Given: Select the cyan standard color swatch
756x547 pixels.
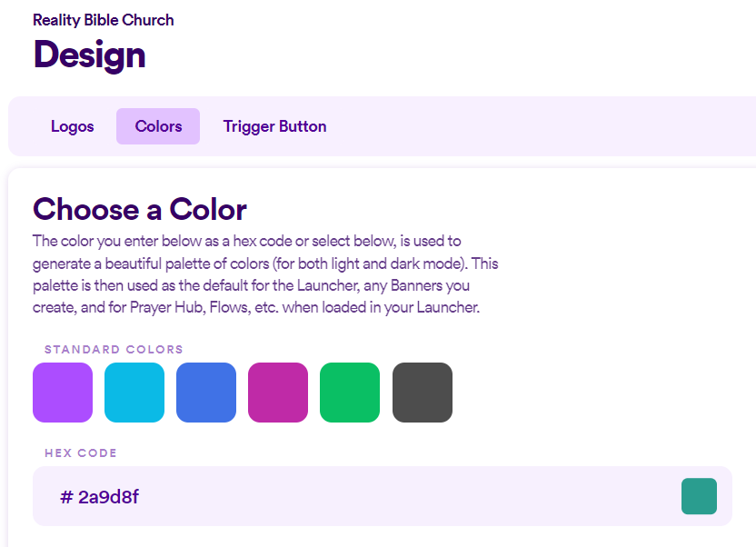Looking at the screenshot, I should (134, 393).
